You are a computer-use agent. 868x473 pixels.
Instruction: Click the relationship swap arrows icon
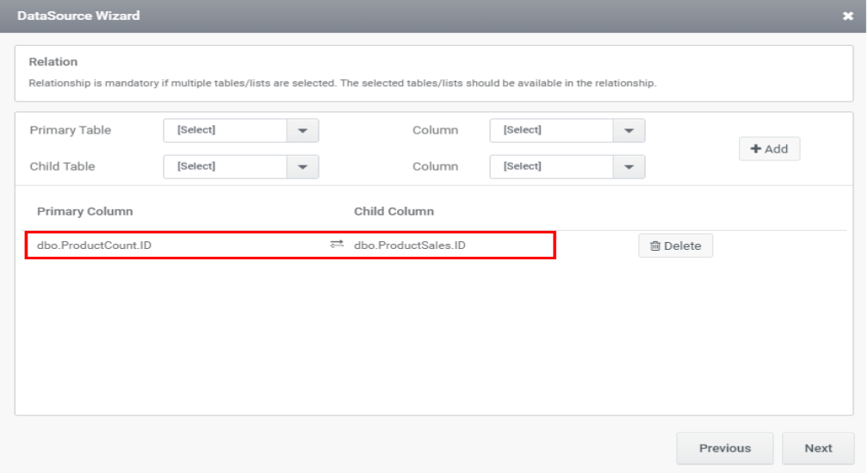(x=337, y=246)
